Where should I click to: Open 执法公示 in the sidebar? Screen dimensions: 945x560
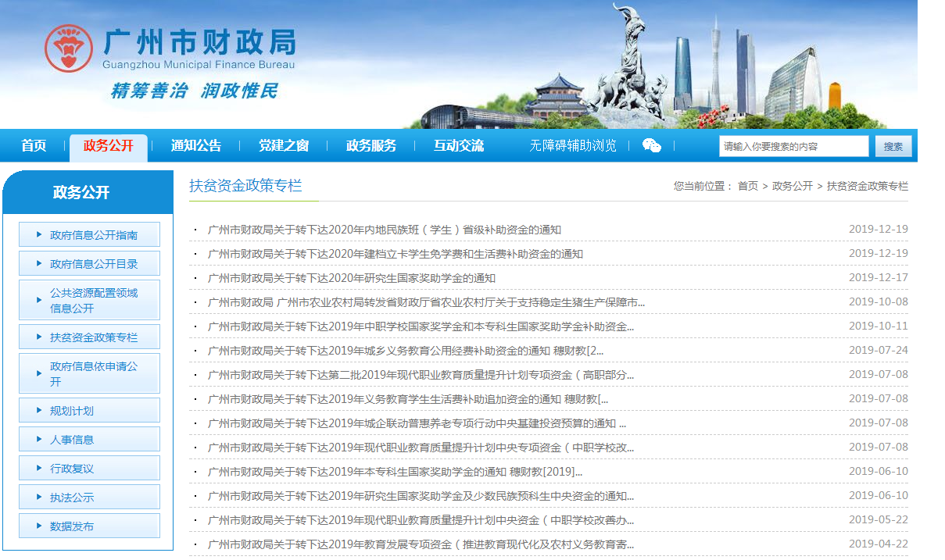pos(72,498)
